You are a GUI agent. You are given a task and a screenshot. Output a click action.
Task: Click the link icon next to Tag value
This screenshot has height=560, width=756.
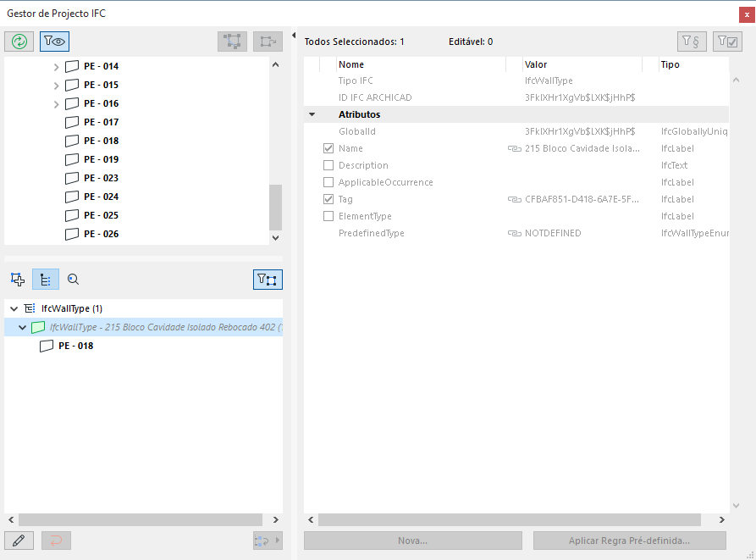[515, 199]
